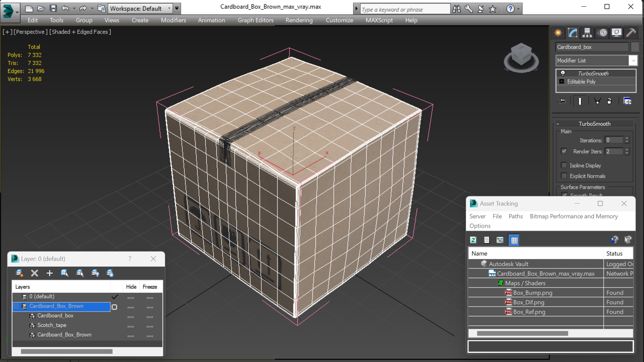Enable Explicit Normals checkbox
The image size is (644, 362).
564,176
